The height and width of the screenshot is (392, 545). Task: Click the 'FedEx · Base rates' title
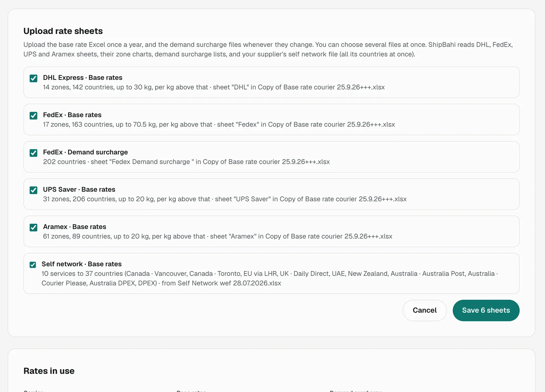(x=72, y=115)
